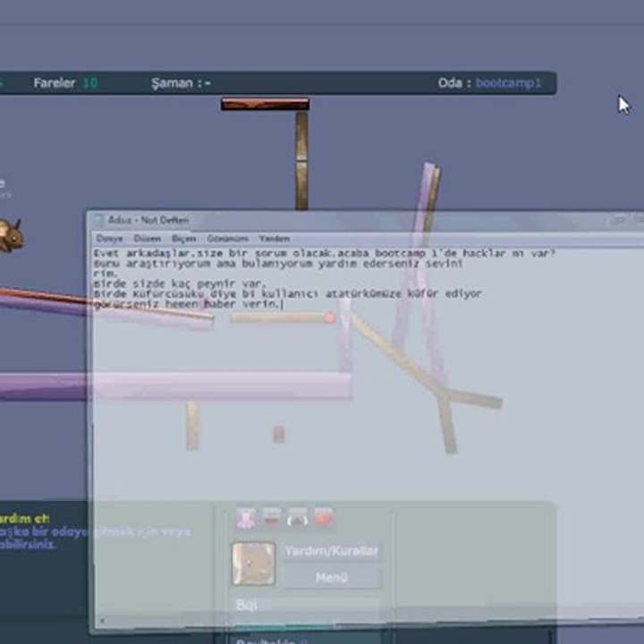
Task: Click the clapping emote icon with white arcs
Action: tap(297, 518)
